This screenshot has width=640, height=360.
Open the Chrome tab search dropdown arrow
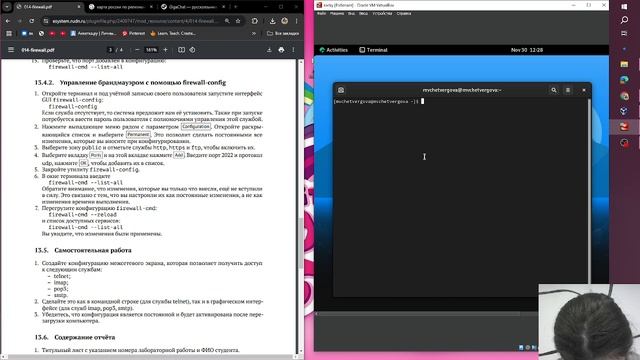tap(7, 7)
